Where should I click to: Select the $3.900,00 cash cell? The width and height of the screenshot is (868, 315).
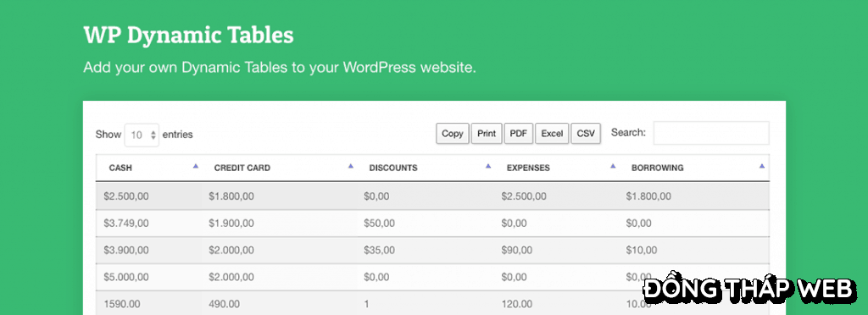click(x=125, y=251)
